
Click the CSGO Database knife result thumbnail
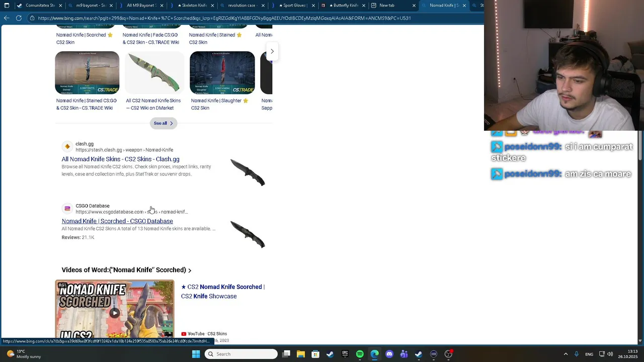point(248,234)
